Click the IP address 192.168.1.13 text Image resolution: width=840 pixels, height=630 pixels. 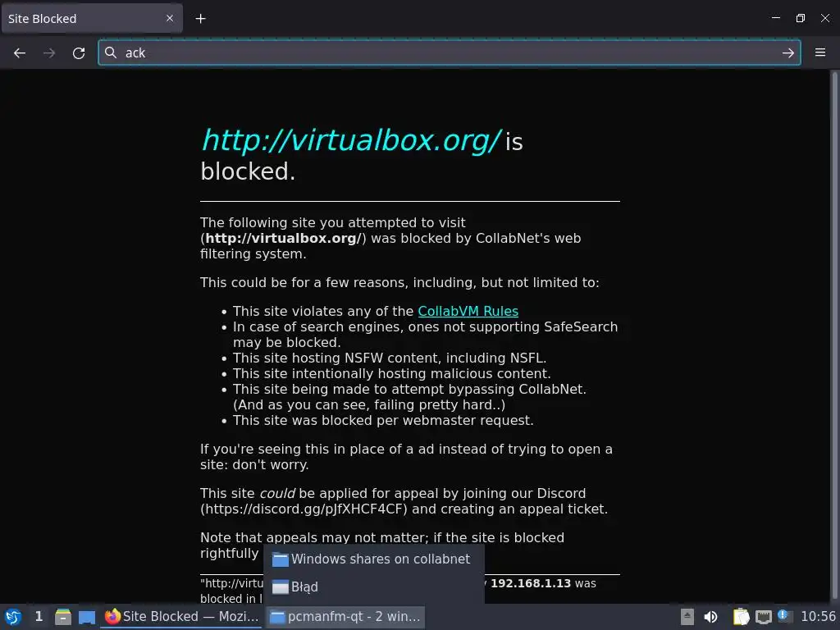(x=531, y=583)
